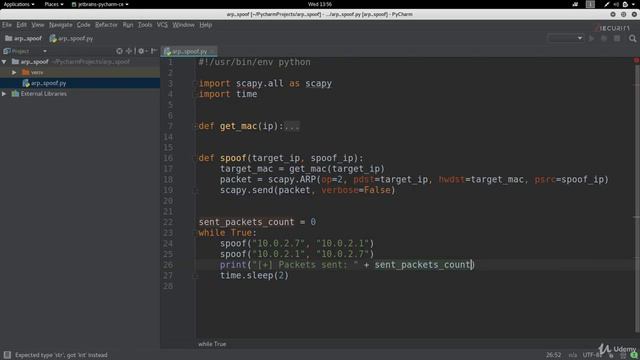Image resolution: width=640 pixels, height=360 pixels.
Task: Click the 'sent_packets_count = 0' code line
Action: [x=257, y=222]
